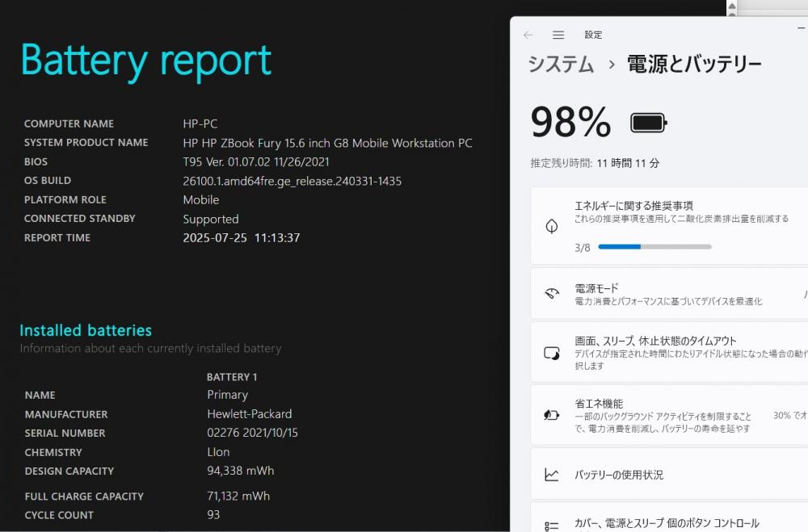Screen dimensions: 808x532
Task: Open エネルギーに関する推奨事項 recommendations
Action: click(669, 226)
